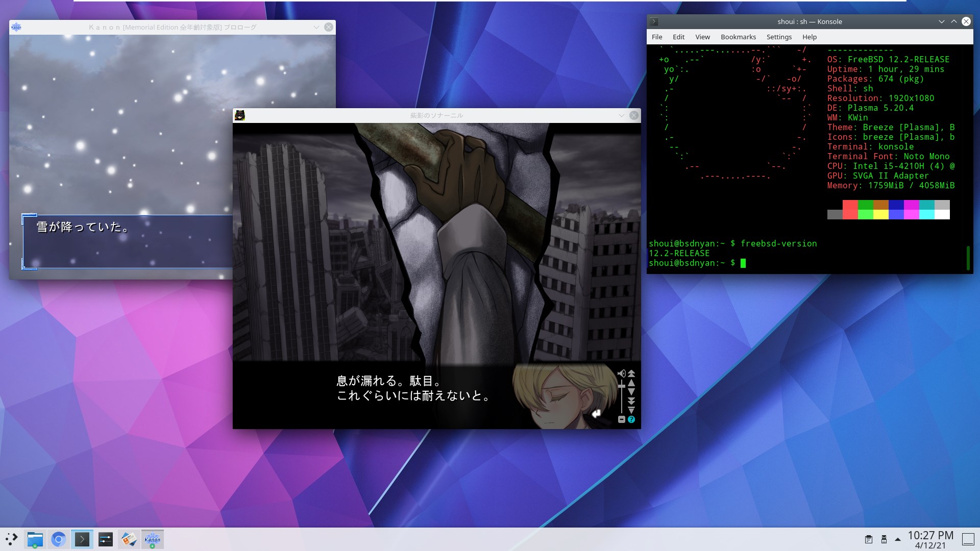Click the volume slider handle in the game
Screen dimensions: 980x551
pyautogui.click(x=621, y=387)
